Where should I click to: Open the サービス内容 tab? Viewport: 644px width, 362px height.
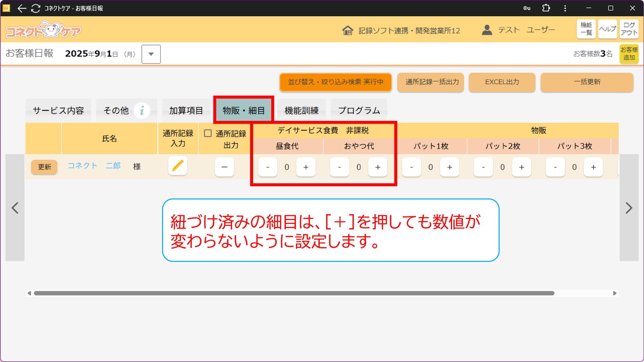(x=58, y=111)
